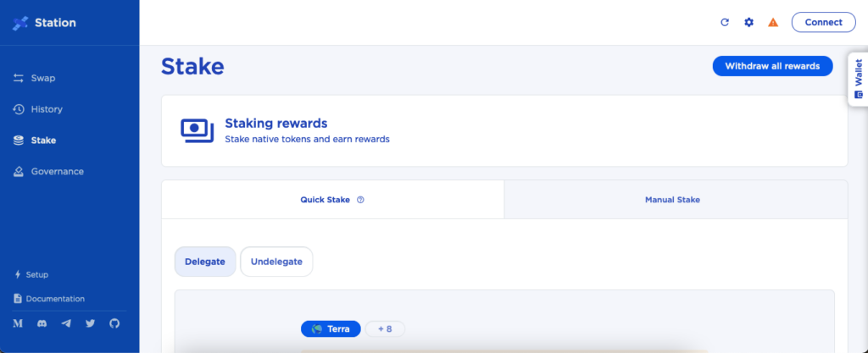Open the GitHub icon in sidebar footer

coord(114,323)
